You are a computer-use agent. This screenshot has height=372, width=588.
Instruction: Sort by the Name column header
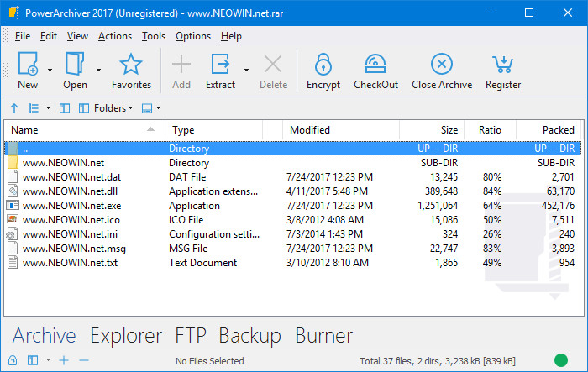tap(85, 130)
